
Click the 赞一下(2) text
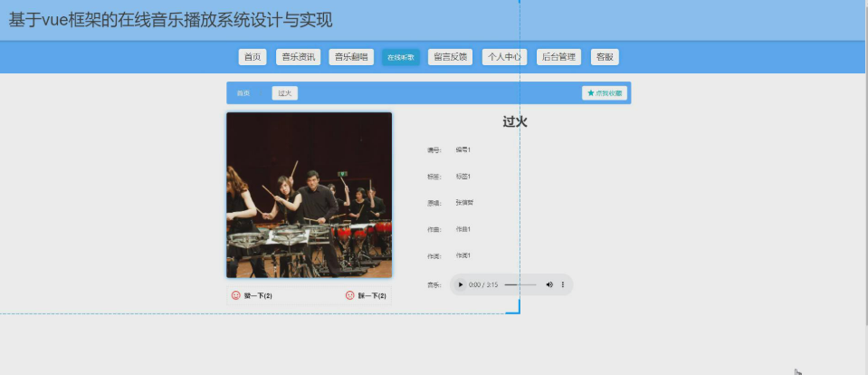point(258,296)
